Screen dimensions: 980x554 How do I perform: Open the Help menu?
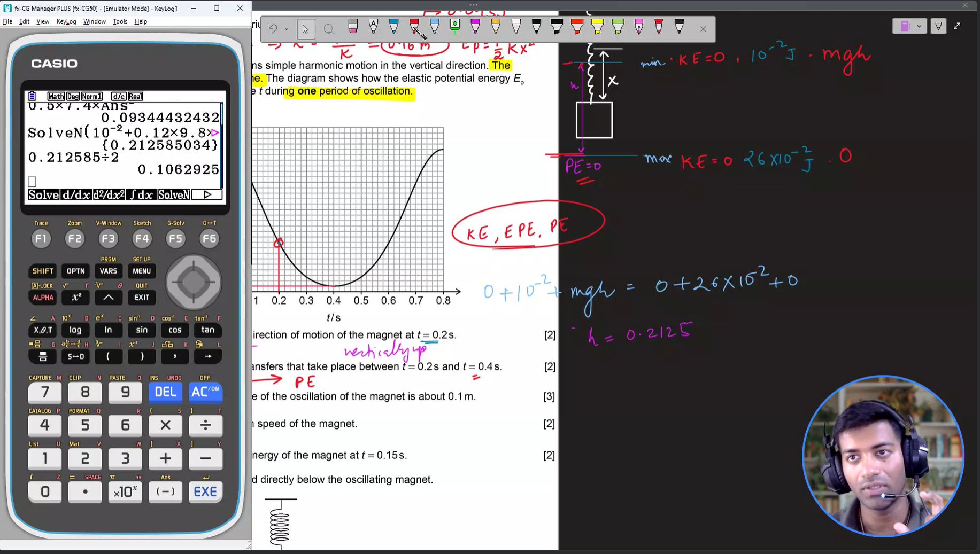tap(141, 21)
